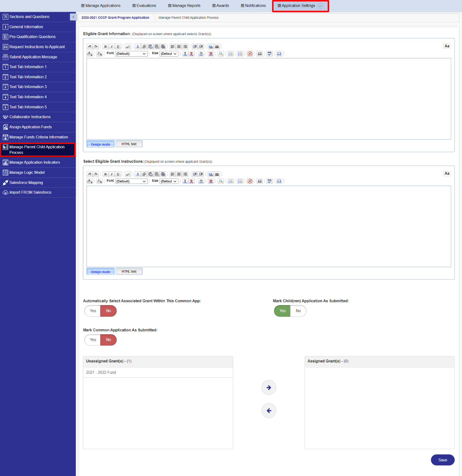This screenshot has height=476, width=462.
Task: Click insert image icon in Grant Instructions editor
Action: tap(260, 181)
